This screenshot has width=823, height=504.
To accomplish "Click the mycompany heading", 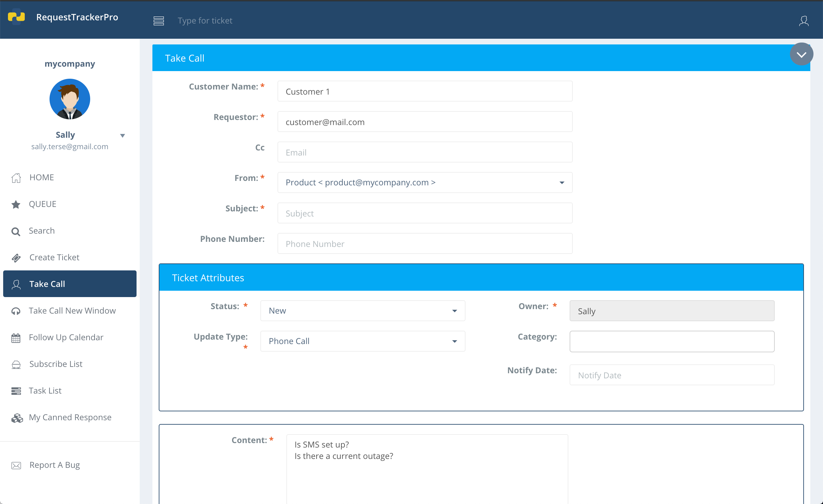I will click(70, 63).
